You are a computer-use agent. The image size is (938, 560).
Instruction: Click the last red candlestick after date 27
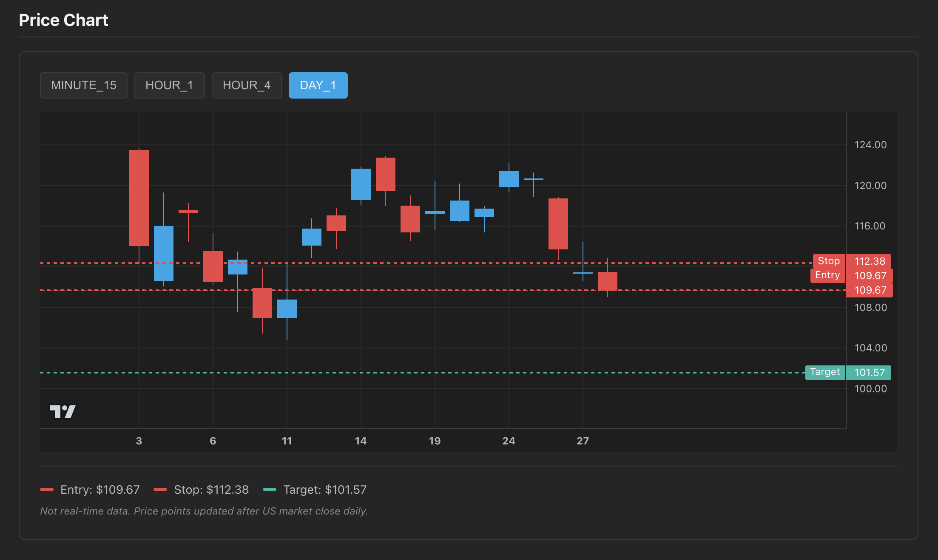point(607,281)
